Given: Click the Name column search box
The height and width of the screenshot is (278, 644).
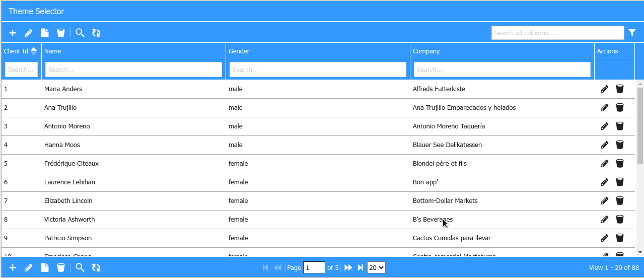Looking at the screenshot, I should tap(133, 70).
